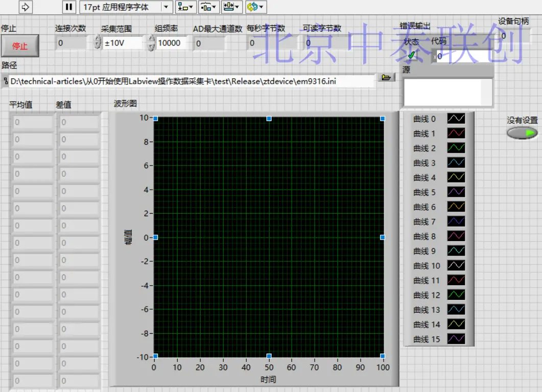Open the 采集范围 ±10V range selector
542x392 pixels.
[x=122, y=43]
